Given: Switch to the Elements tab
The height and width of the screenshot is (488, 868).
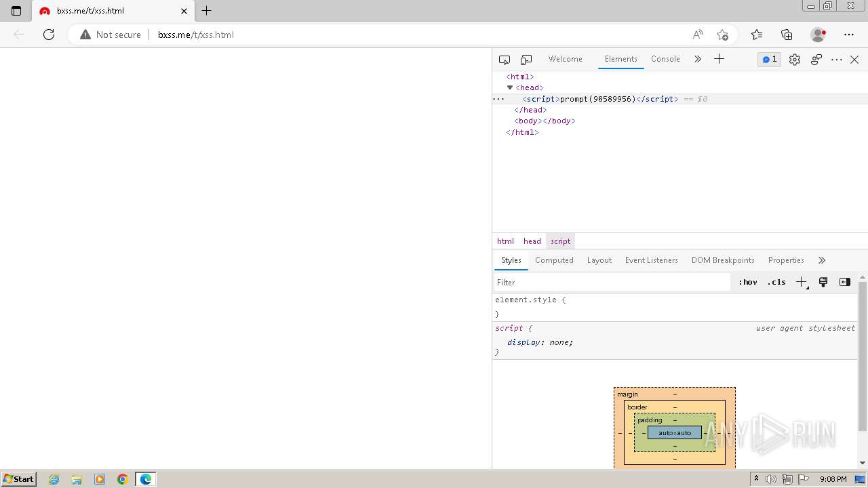Looking at the screenshot, I should pos(621,59).
